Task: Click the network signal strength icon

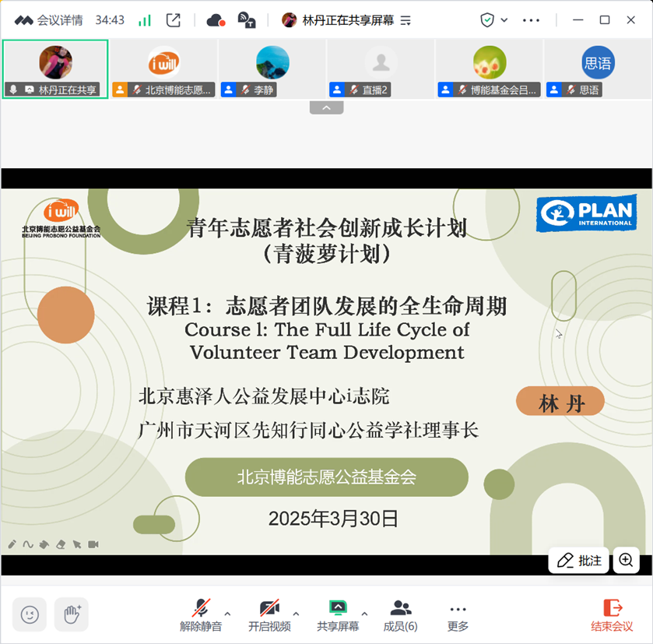Action: click(x=145, y=20)
